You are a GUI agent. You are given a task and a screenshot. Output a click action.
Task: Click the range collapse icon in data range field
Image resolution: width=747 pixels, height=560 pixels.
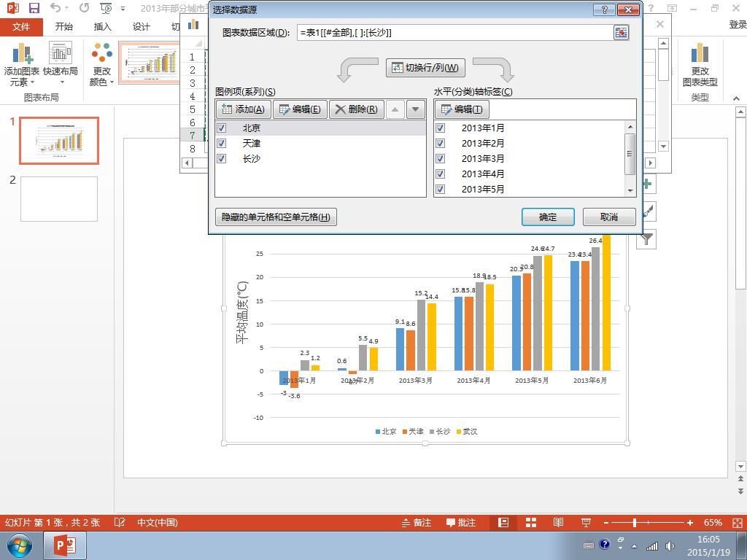[621, 32]
